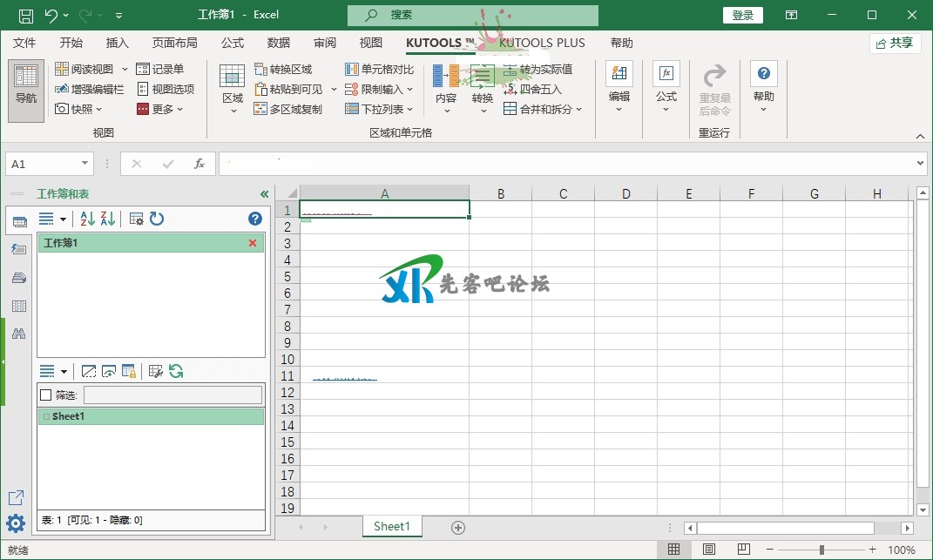Switch to Page Break Preview in status bar
This screenshot has height=560, width=933.
click(x=742, y=550)
